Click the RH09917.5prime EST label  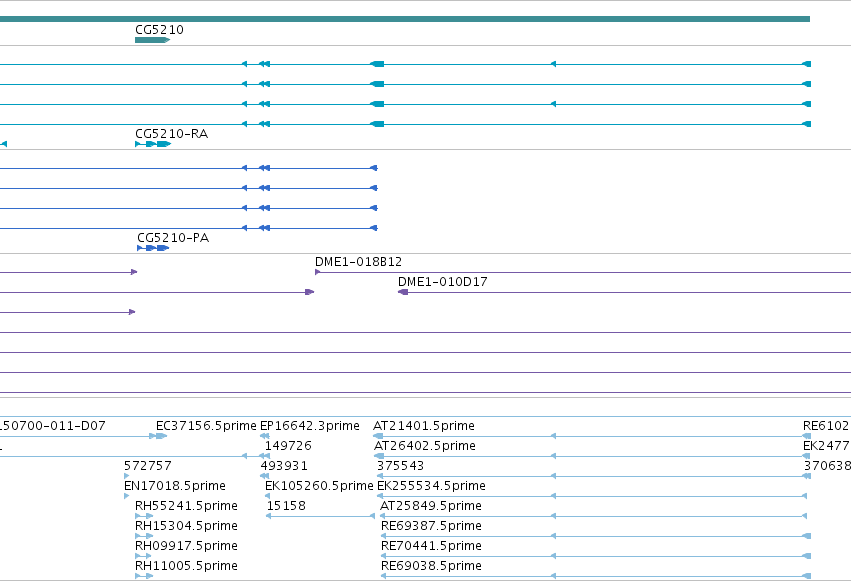coord(186,546)
